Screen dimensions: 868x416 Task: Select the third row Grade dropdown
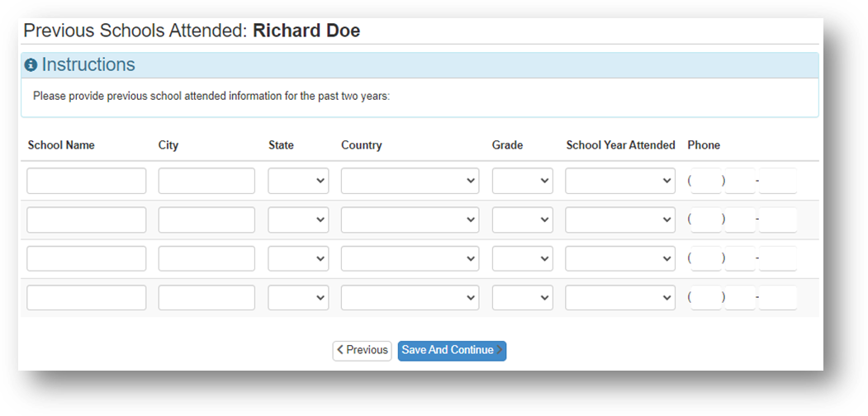(523, 258)
